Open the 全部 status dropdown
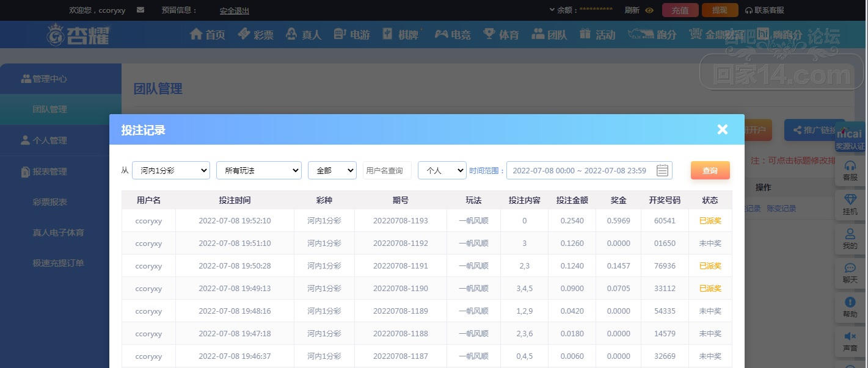 [332, 171]
